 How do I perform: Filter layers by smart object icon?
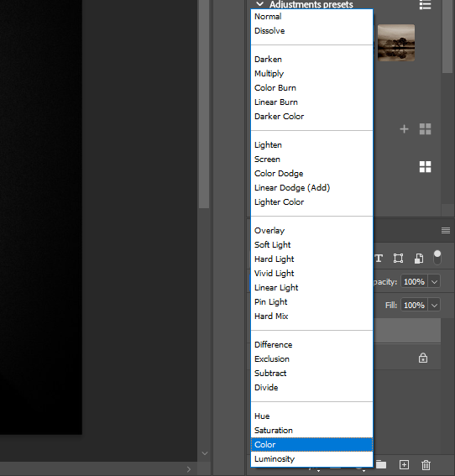click(419, 259)
